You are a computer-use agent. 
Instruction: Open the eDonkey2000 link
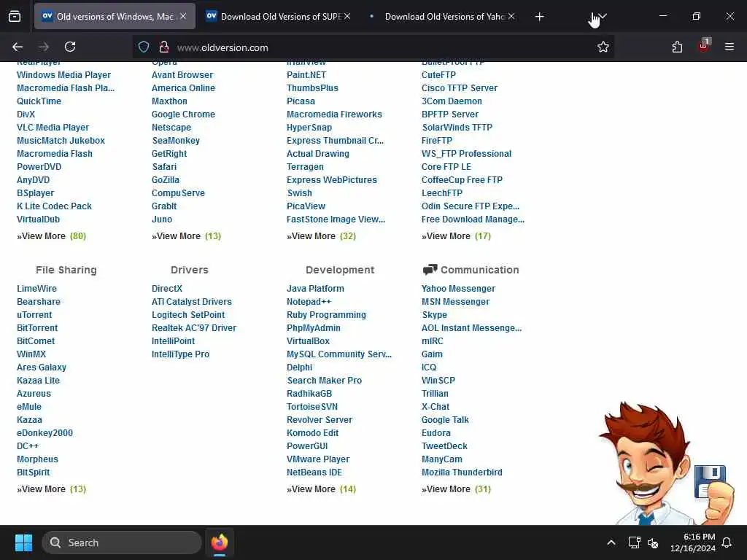pos(44,433)
